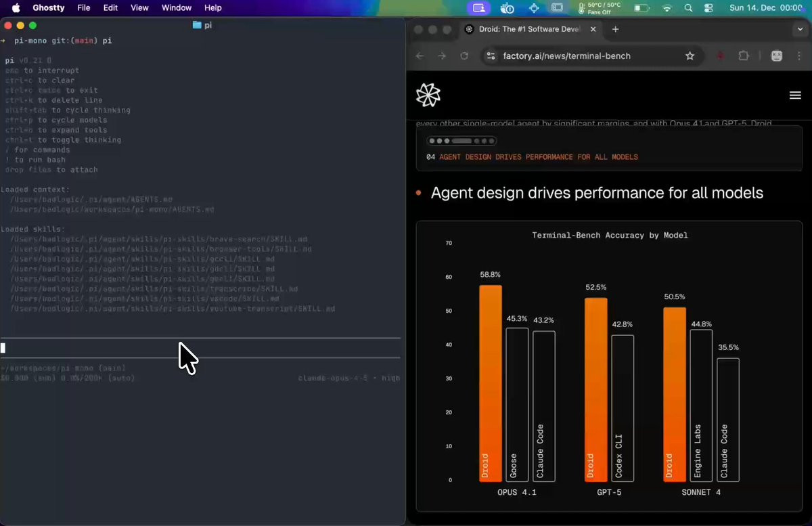The width and height of the screenshot is (812, 526).
Task: Open the Help menu
Action: tap(213, 8)
